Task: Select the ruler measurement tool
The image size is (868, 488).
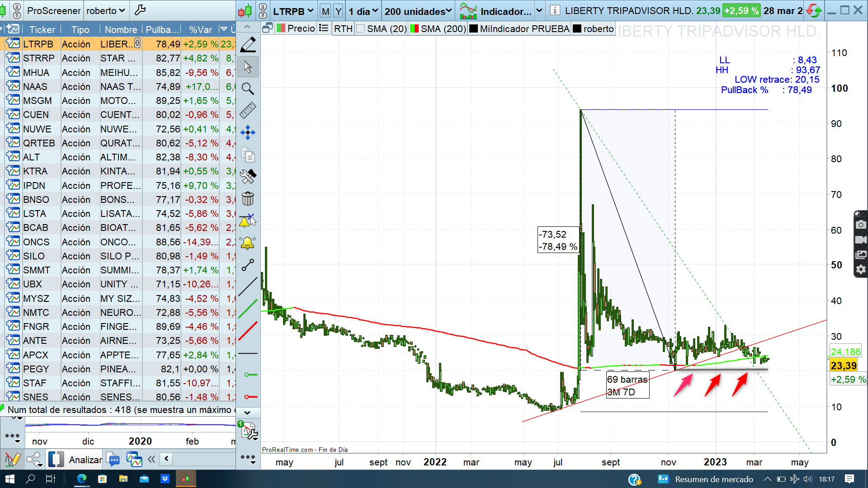Action: click(248, 110)
